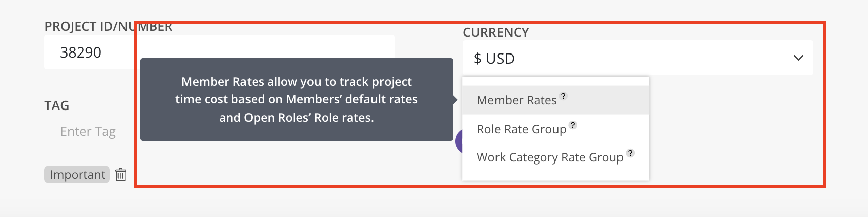Choose the Role Rate Group option
This screenshot has height=217, width=868.
(x=555, y=129)
